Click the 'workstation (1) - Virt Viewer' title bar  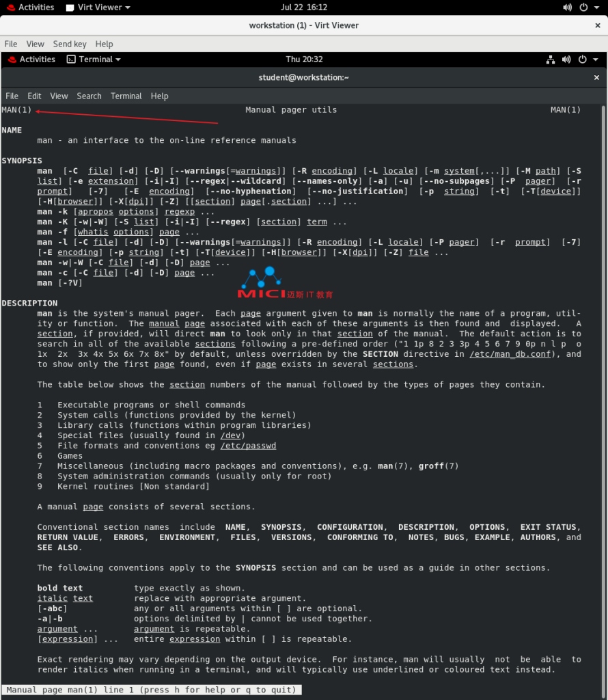(x=304, y=25)
